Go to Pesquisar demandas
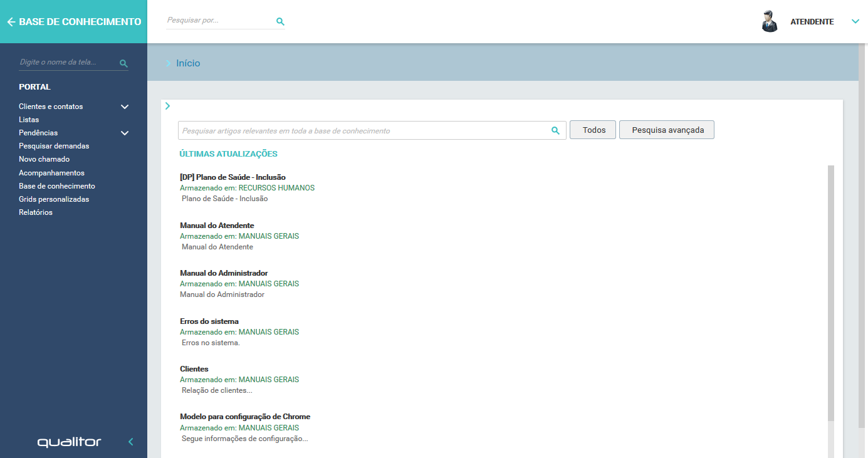 tap(54, 146)
